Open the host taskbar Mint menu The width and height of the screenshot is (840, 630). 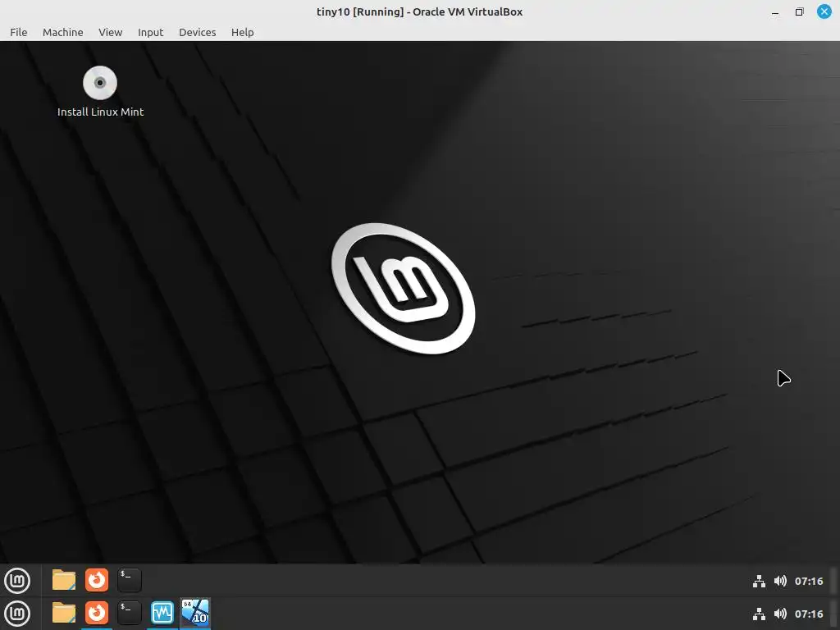coord(17,614)
